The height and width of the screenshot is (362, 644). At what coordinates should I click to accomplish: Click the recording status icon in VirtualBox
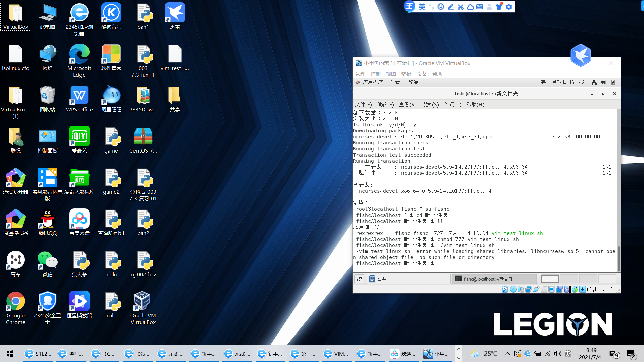(x=559, y=289)
